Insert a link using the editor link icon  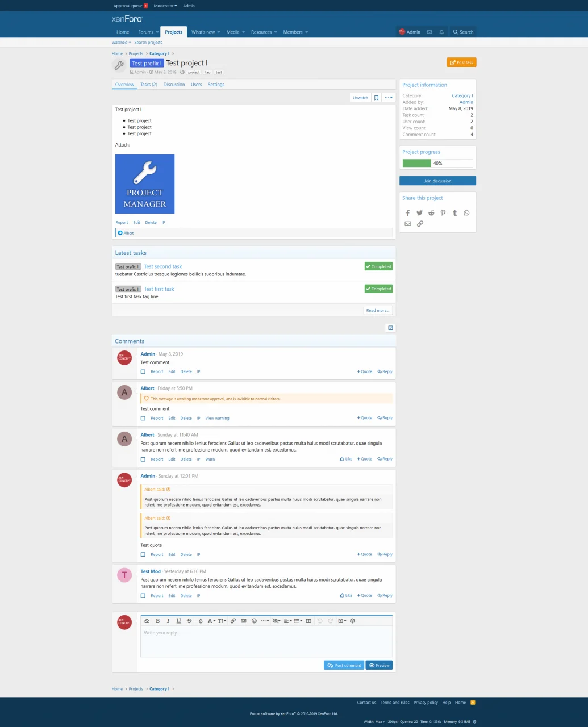click(233, 621)
